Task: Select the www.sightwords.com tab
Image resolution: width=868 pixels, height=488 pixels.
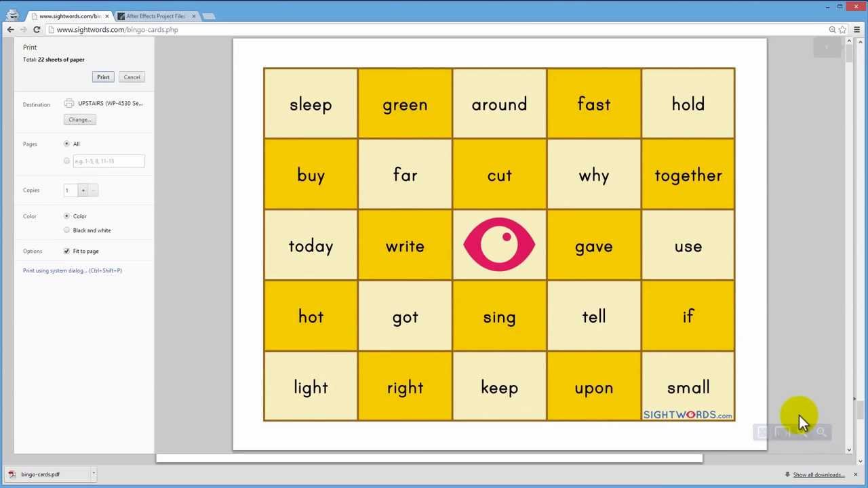Action: click(69, 16)
